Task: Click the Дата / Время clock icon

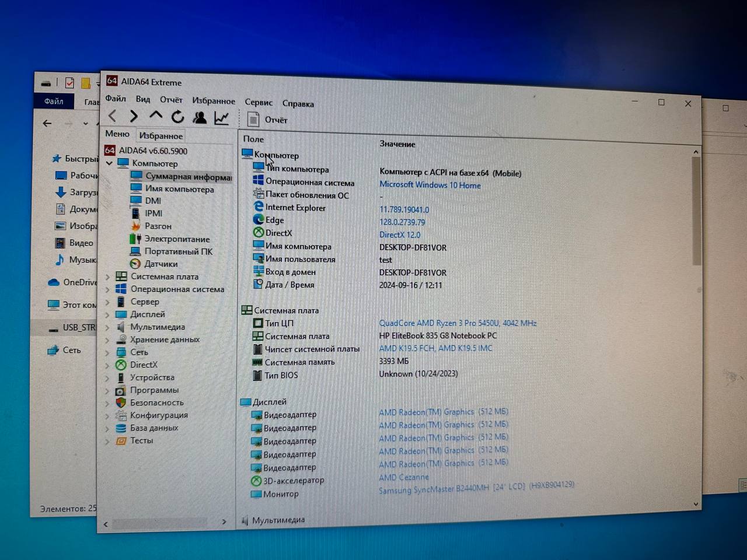Action: click(x=258, y=284)
